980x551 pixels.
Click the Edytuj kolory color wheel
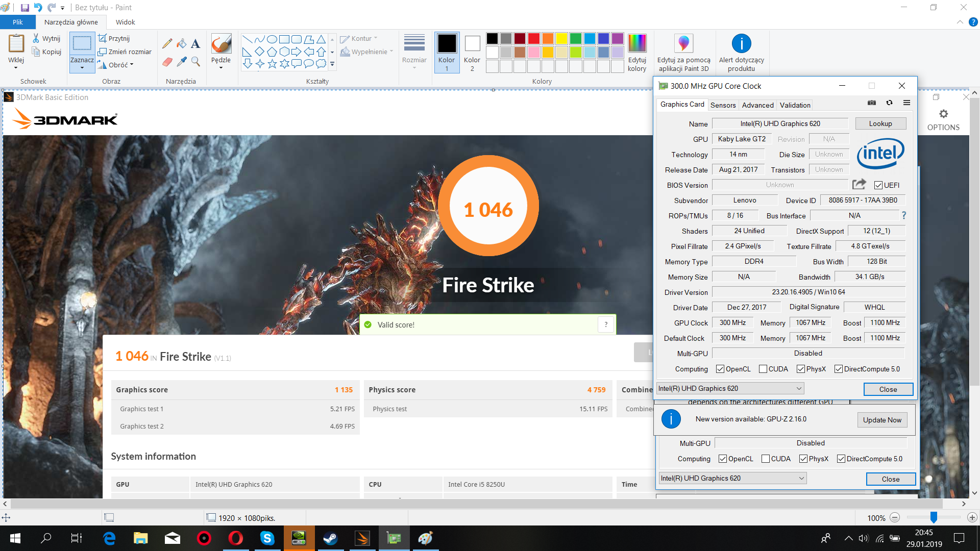pyautogui.click(x=637, y=43)
